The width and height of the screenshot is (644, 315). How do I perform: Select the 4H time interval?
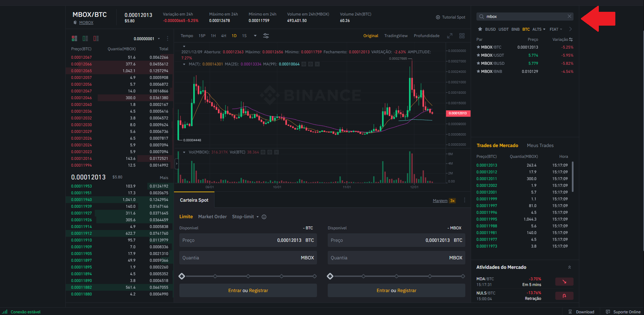tap(224, 36)
